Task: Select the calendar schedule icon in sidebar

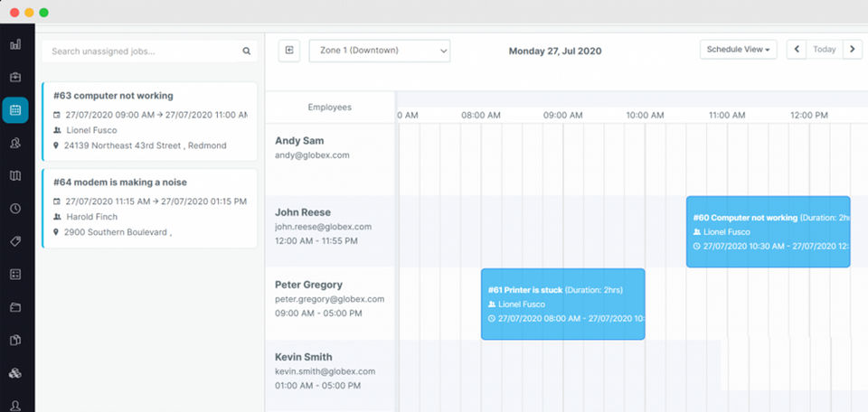Action: point(15,110)
